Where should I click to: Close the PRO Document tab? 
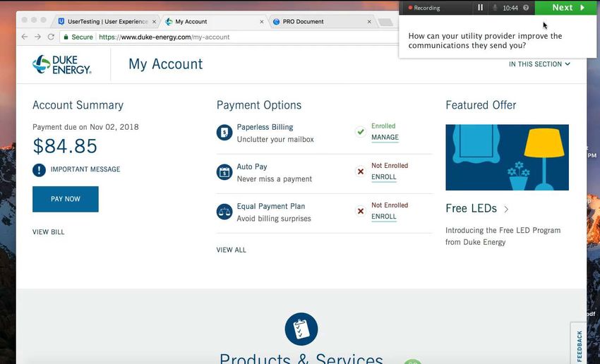[369, 22]
